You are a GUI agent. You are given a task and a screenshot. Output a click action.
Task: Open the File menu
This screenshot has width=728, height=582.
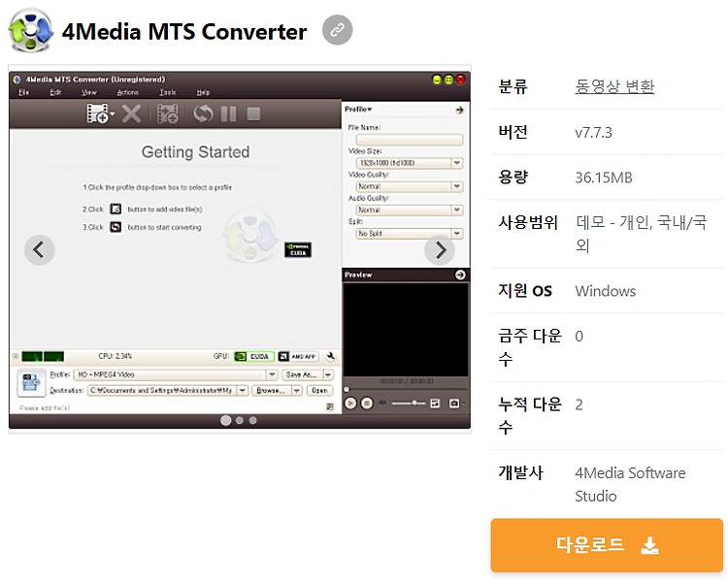[x=23, y=92]
